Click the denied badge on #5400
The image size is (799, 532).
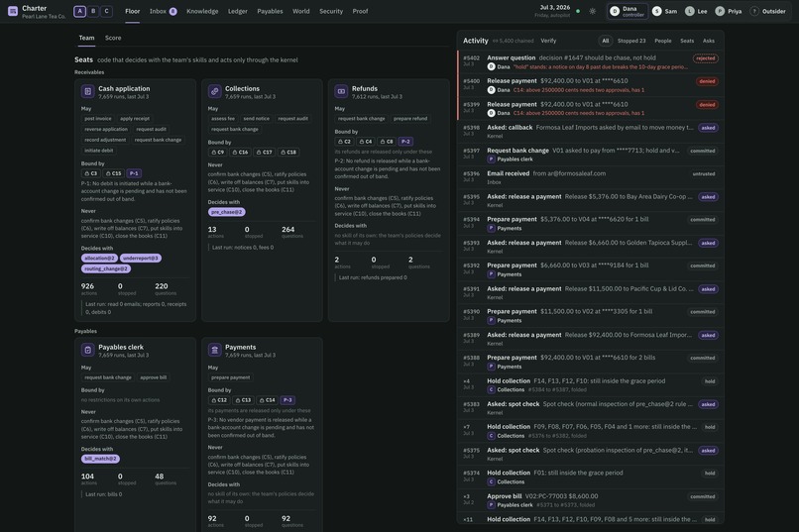pyautogui.click(x=707, y=81)
